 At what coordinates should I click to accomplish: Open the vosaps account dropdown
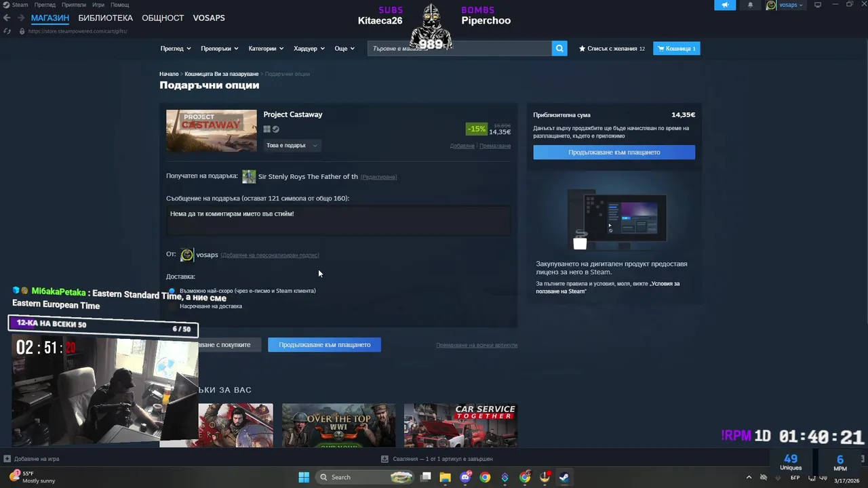(x=791, y=5)
